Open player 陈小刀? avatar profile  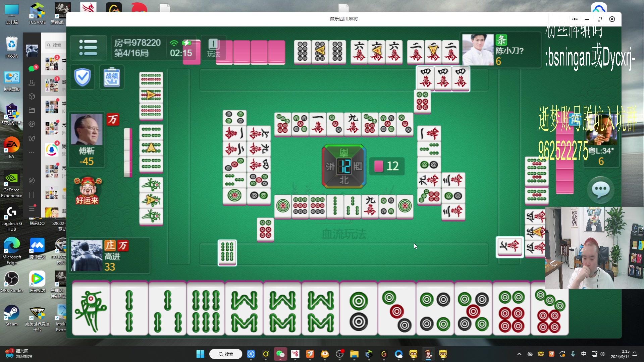click(478, 50)
